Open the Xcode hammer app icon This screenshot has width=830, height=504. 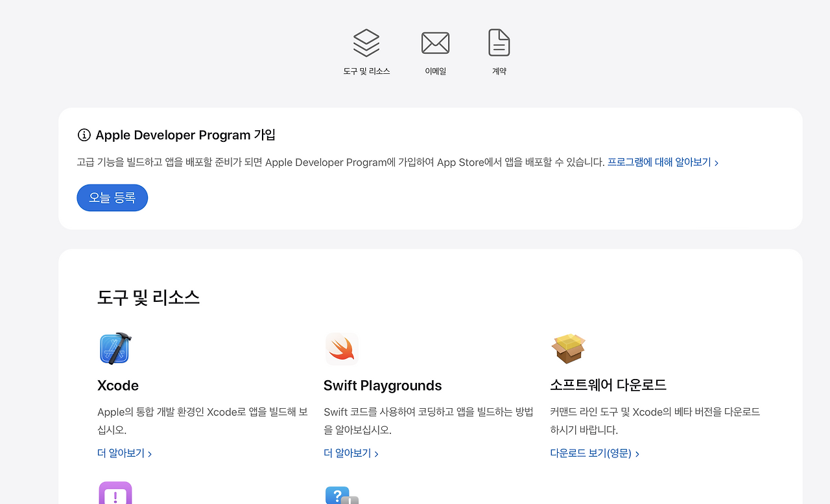coord(113,349)
